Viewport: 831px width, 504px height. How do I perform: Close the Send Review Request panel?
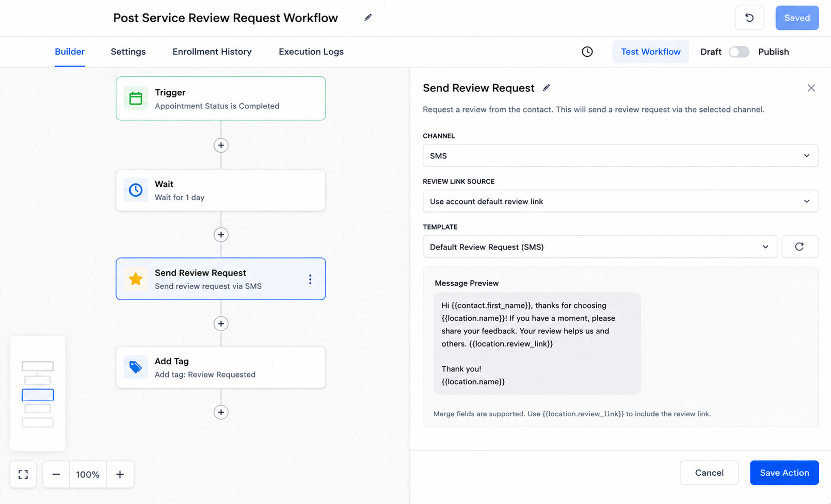(x=811, y=88)
